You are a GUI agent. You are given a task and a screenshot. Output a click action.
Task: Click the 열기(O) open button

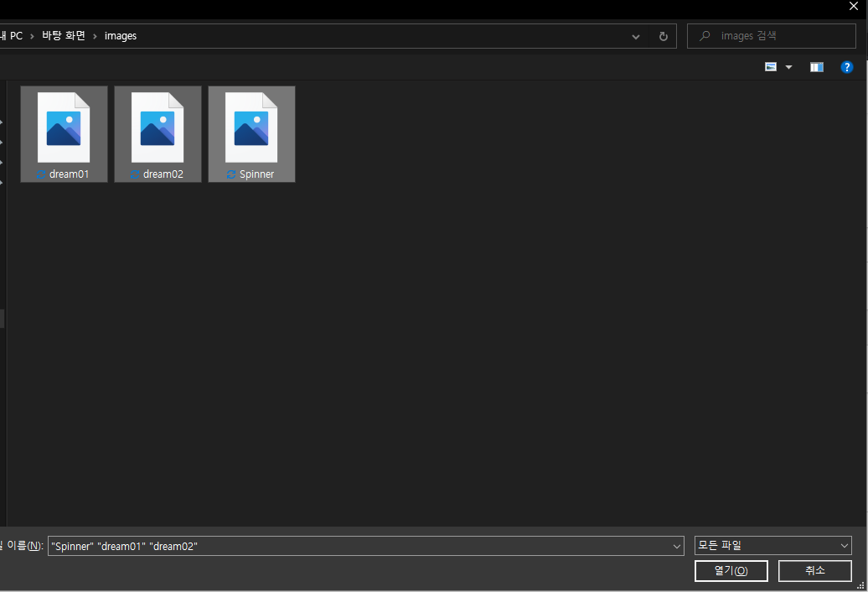(731, 570)
